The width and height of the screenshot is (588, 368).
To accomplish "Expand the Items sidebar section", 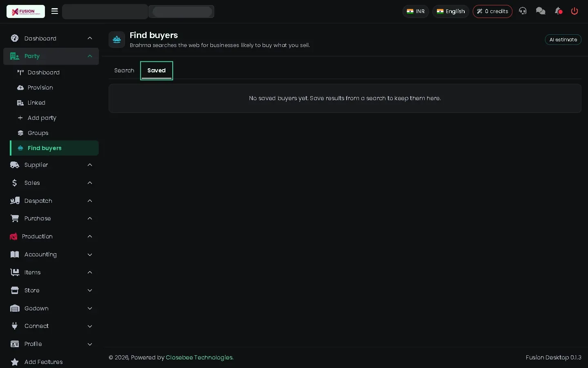I will 51,272.
